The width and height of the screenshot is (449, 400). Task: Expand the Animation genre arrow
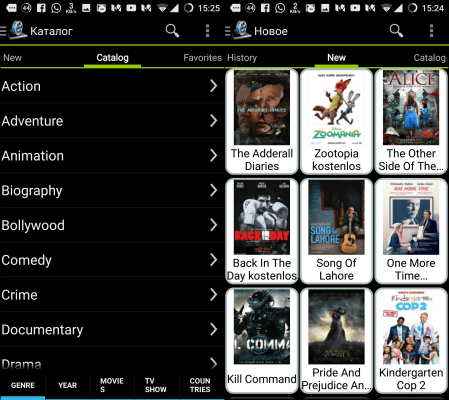pos(214,155)
